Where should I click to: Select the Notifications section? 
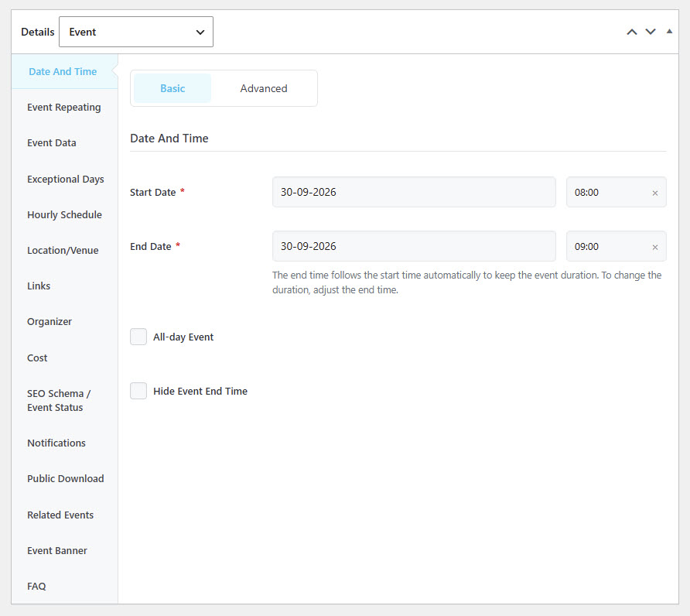point(65,443)
